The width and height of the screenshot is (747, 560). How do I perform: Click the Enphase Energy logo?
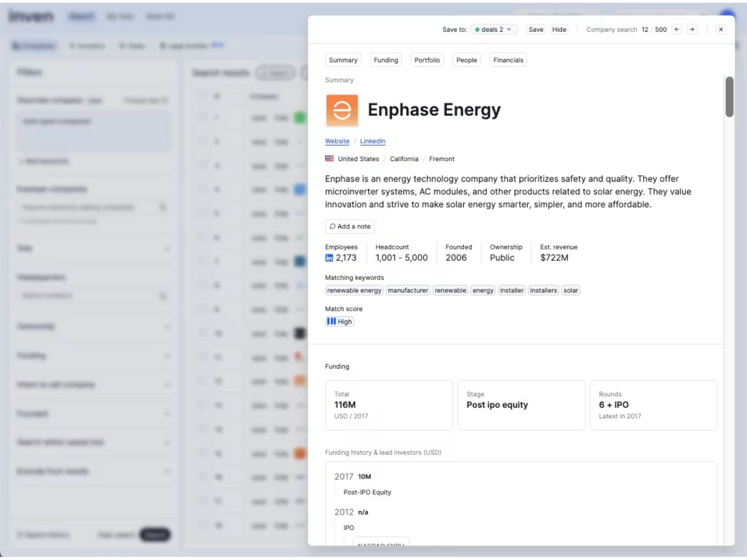[x=342, y=110]
